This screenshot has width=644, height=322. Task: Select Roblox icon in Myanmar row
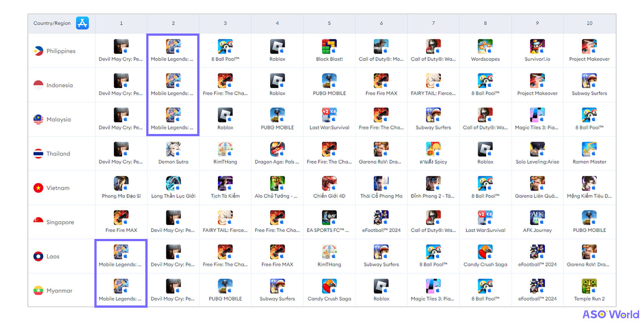point(381,286)
